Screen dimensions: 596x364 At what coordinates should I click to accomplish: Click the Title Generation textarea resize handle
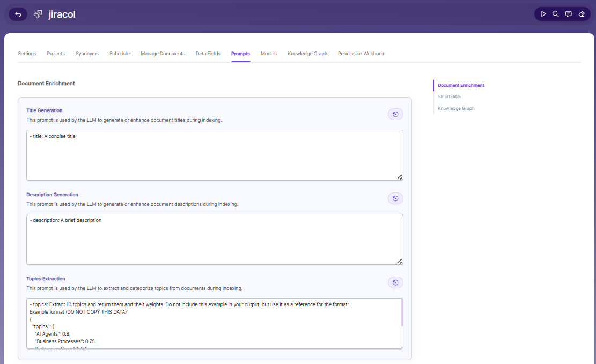pyautogui.click(x=400, y=177)
